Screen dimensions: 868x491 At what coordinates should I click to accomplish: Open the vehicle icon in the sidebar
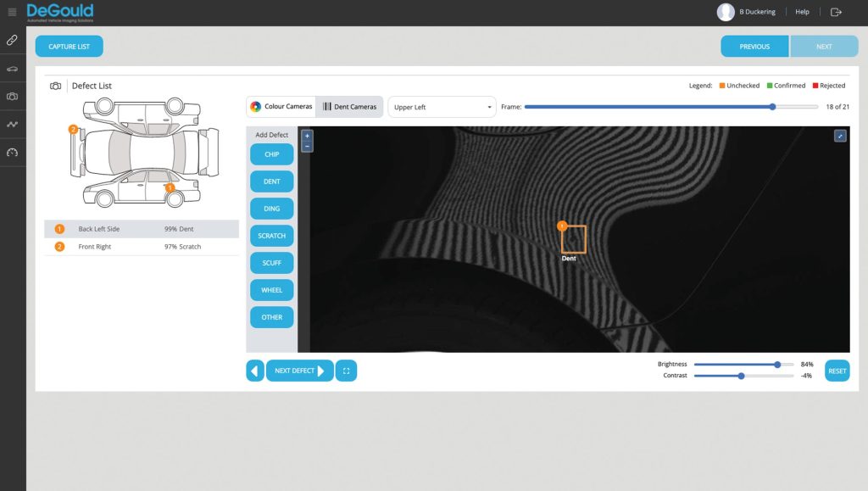pyautogui.click(x=12, y=69)
